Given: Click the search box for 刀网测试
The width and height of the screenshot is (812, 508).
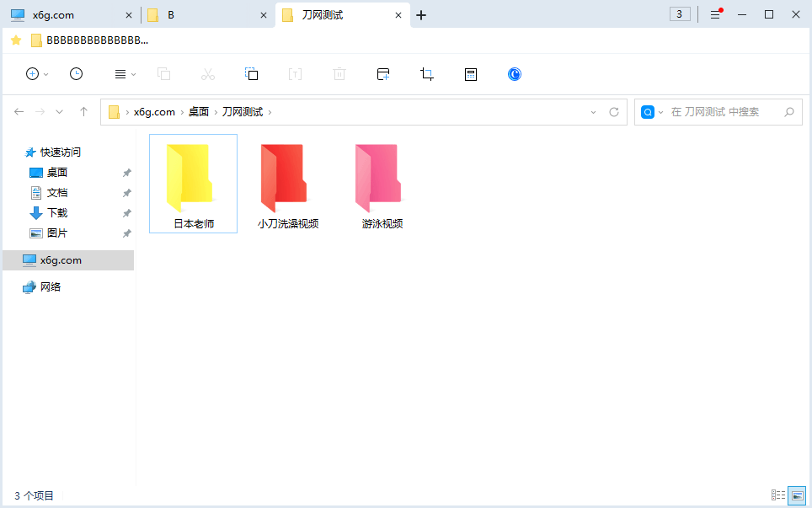Looking at the screenshot, I should click(x=724, y=112).
